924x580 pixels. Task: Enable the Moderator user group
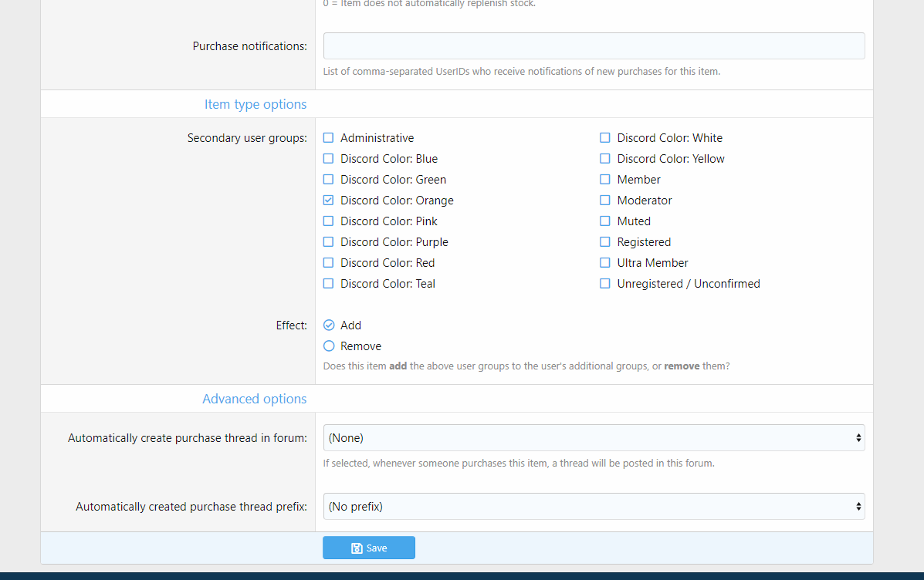(x=605, y=201)
